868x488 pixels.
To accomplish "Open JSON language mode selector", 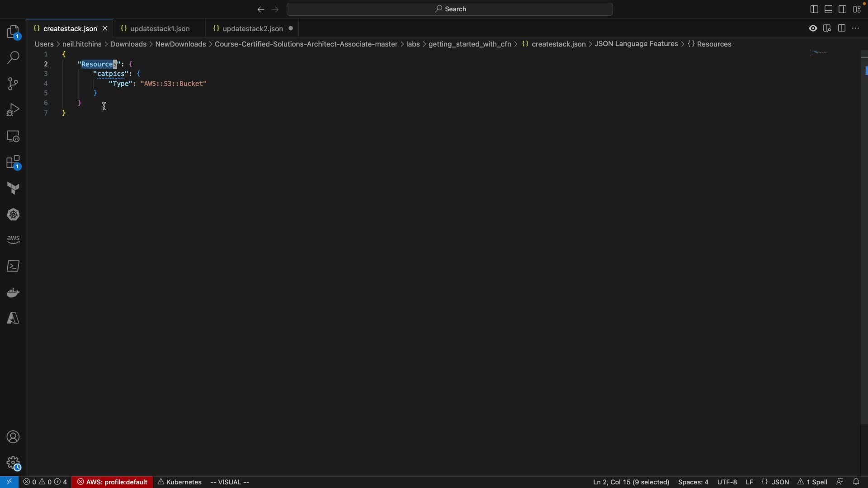I will [x=776, y=482].
